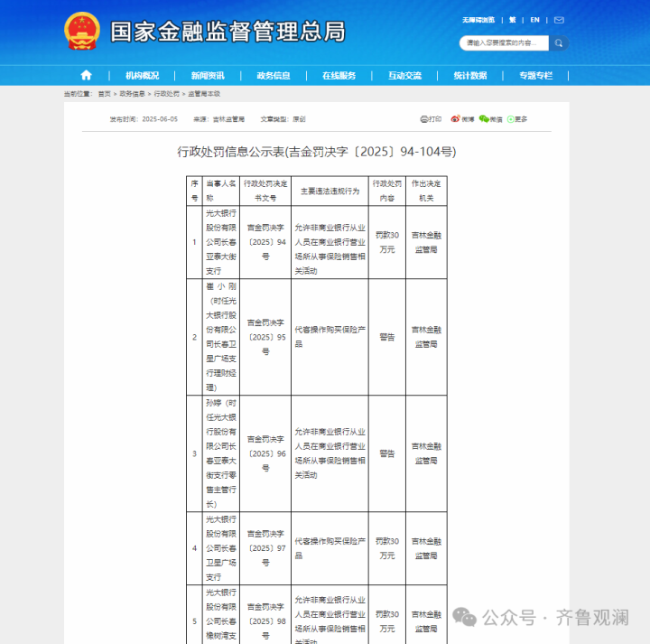
Task: Click the 当事人名称 column header
Action: (x=221, y=191)
